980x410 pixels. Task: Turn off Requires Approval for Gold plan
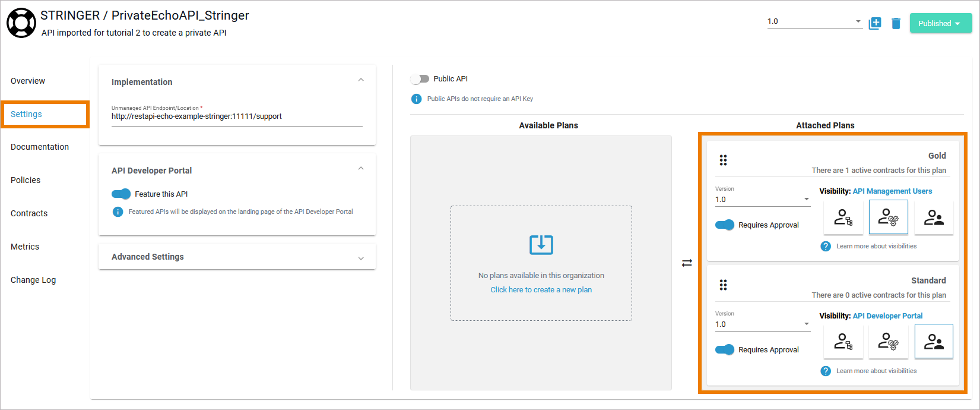725,225
